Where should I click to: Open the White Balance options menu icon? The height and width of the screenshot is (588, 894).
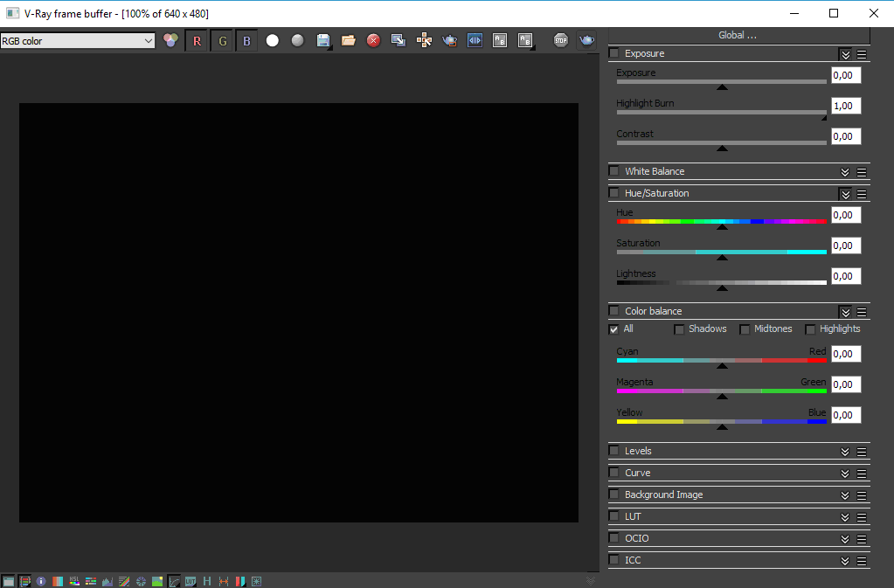[862, 172]
